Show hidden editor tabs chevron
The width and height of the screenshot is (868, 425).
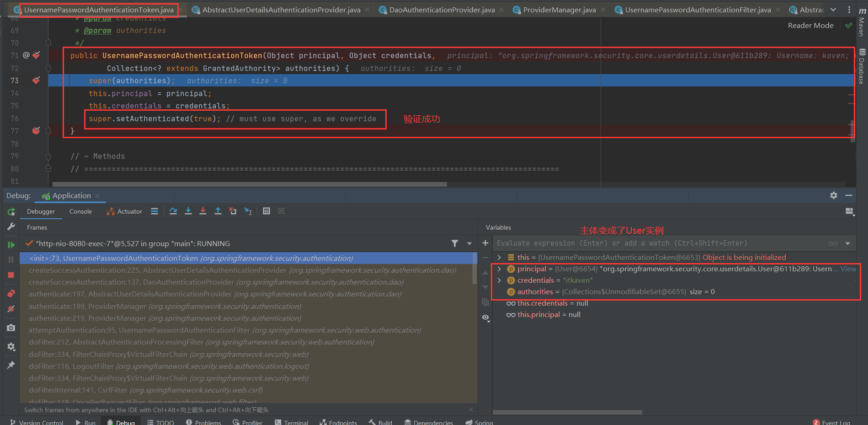tap(833, 10)
